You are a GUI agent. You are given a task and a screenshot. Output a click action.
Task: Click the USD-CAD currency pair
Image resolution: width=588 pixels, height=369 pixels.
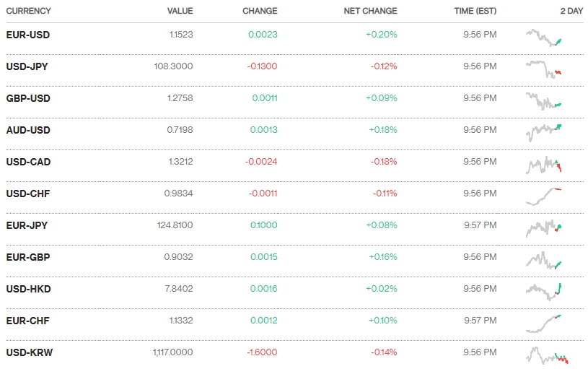pyautogui.click(x=28, y=162)
